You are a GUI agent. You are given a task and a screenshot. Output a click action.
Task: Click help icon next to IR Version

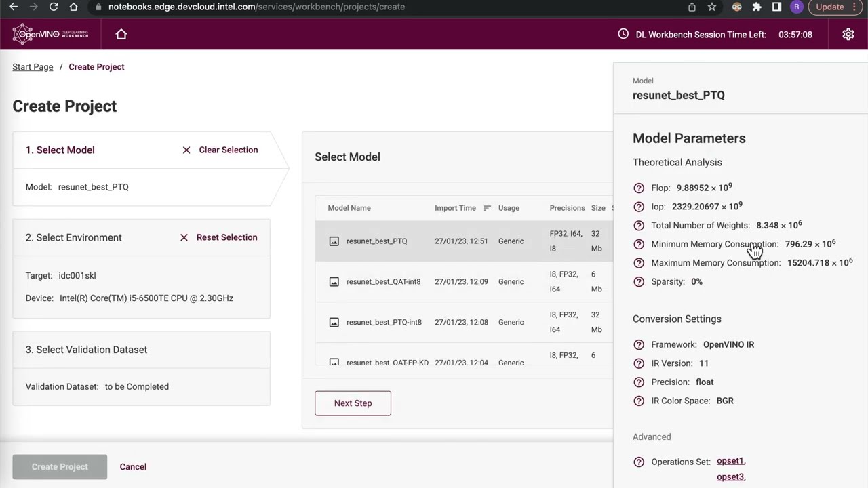pyautogui.click(x=639, y=363)
